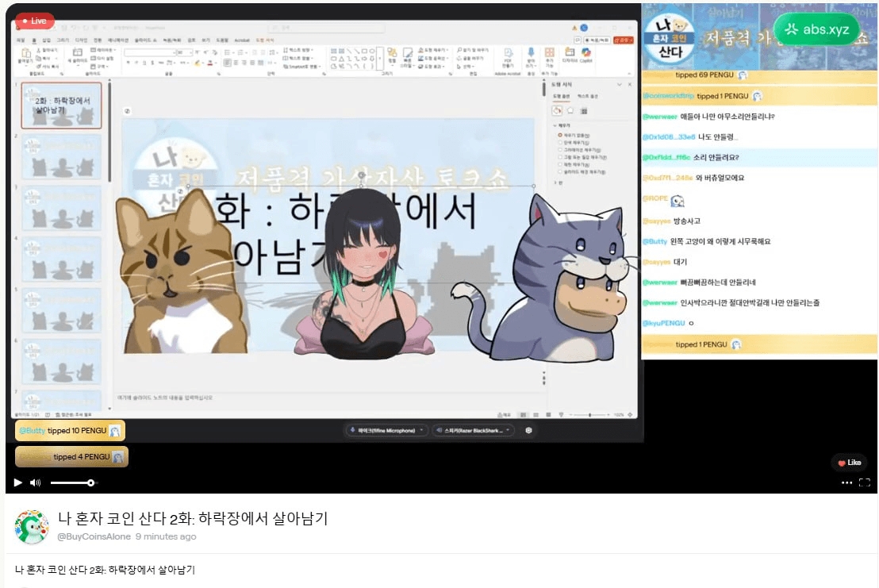
Task: Open the font name combo box
Action: point(150,52)
